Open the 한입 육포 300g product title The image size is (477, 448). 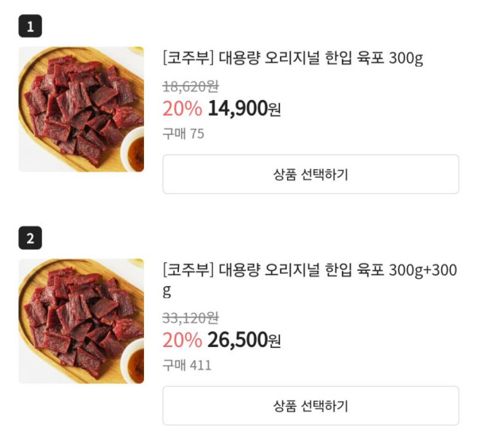point(293,58)
